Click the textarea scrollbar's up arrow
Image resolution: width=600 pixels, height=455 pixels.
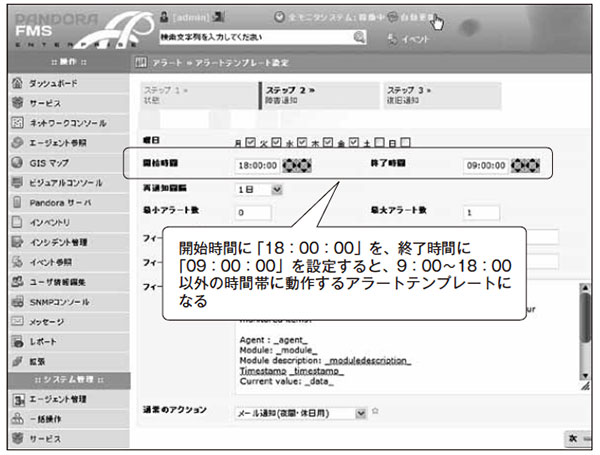tap(585, 288)
